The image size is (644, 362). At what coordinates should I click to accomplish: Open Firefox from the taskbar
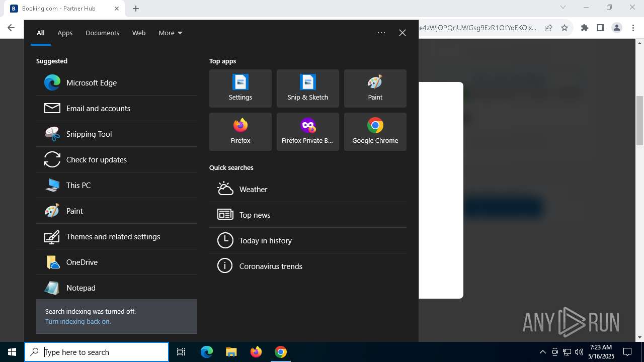pos(256,352)
